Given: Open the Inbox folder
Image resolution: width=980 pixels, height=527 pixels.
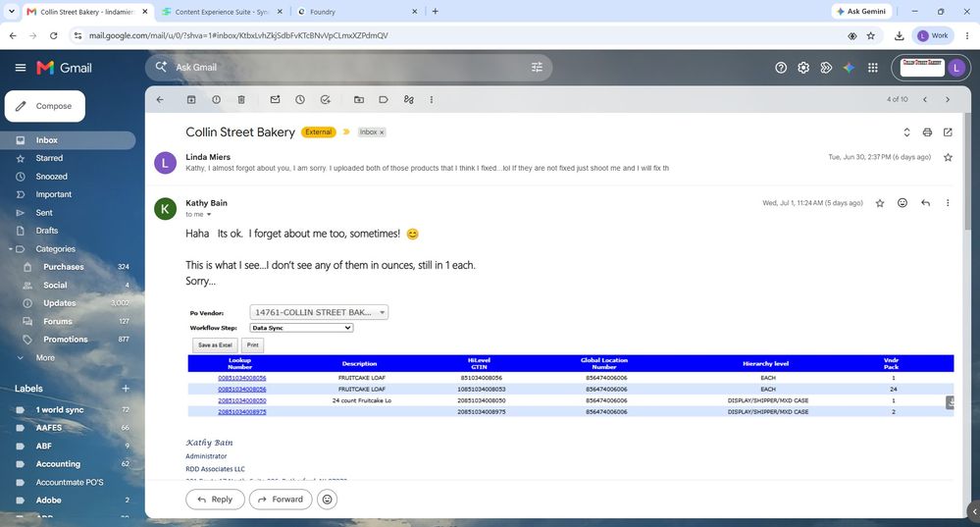Looking at the screenshot, I should pos(68,140).
